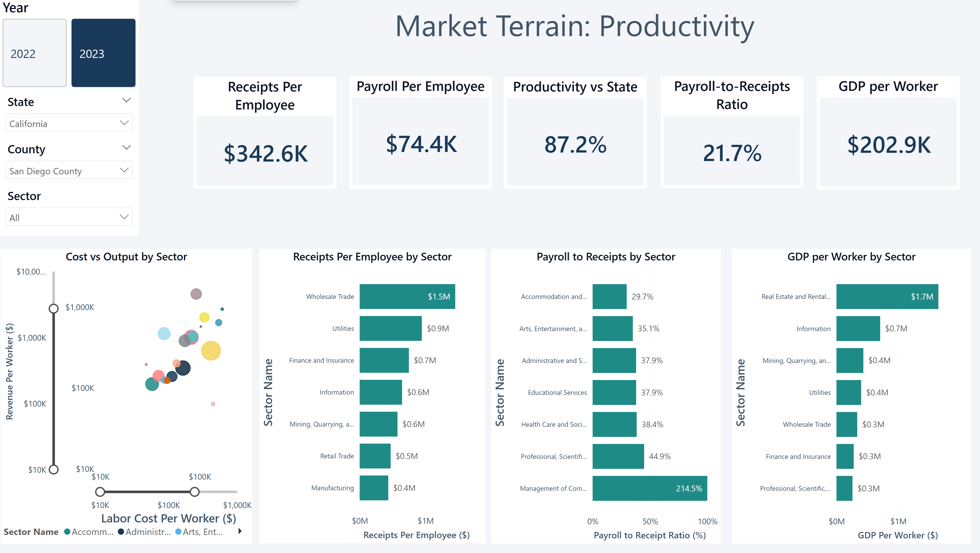This screenshot has height=553, width=980.
Task: Select Accommodation 29.7% payroll bar
Action: 609,296
